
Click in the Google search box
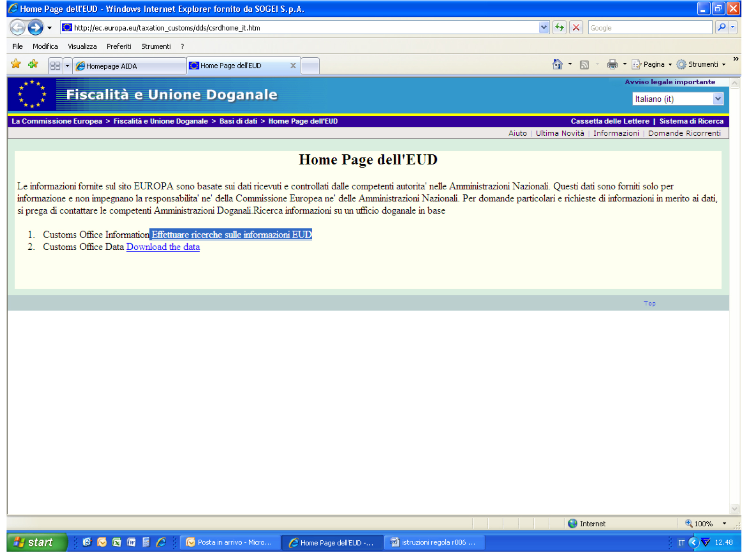[x=650, y=28]
